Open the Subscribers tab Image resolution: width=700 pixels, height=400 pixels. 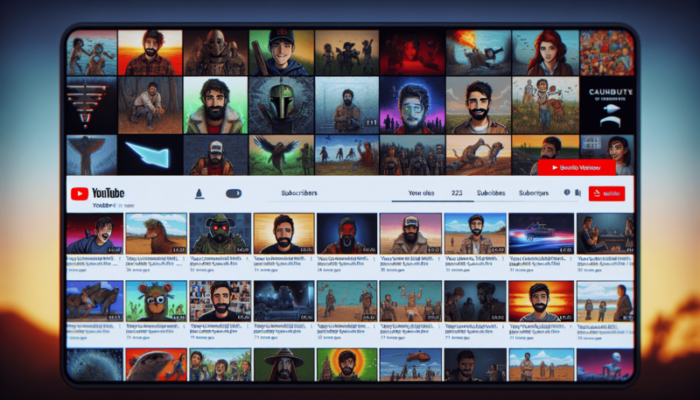[x=299, y=193]
